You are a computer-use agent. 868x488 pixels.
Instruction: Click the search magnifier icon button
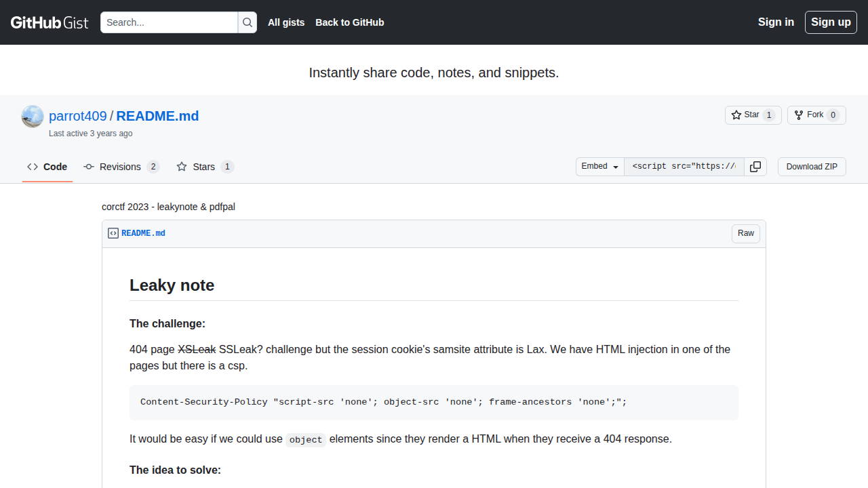coord(248,22)
